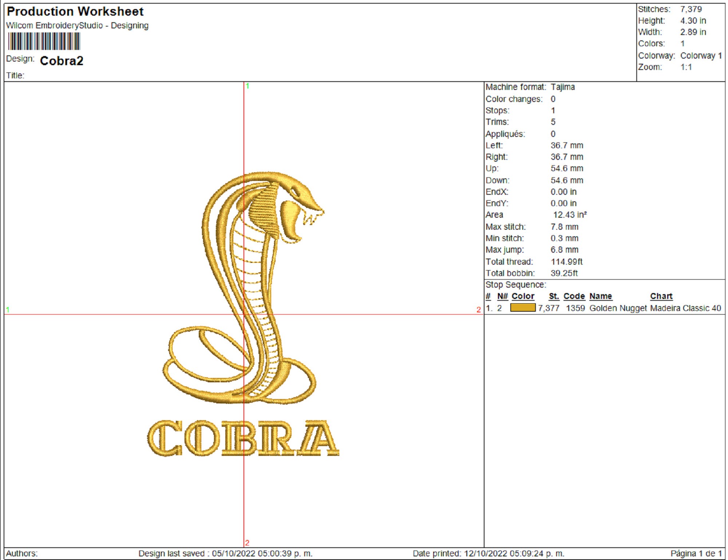The width and height of the screenshot is (728, 560).
Task: Click the Left value 36.7 mm
Action: [x=567, y=145]
